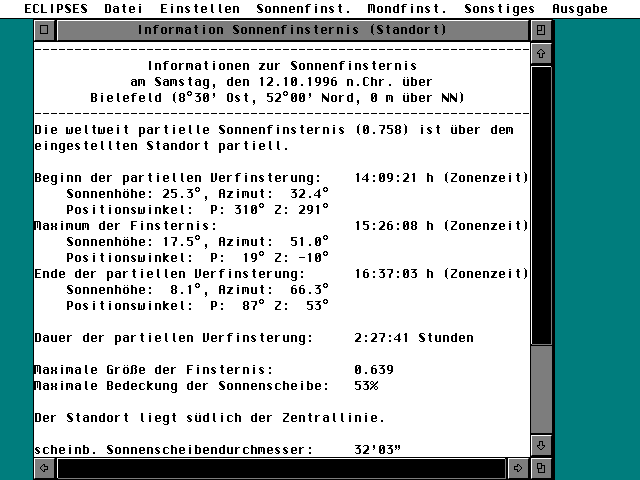Click the window fuller box icon
Viewport: 640px width, 480px height.
(541, 30)
